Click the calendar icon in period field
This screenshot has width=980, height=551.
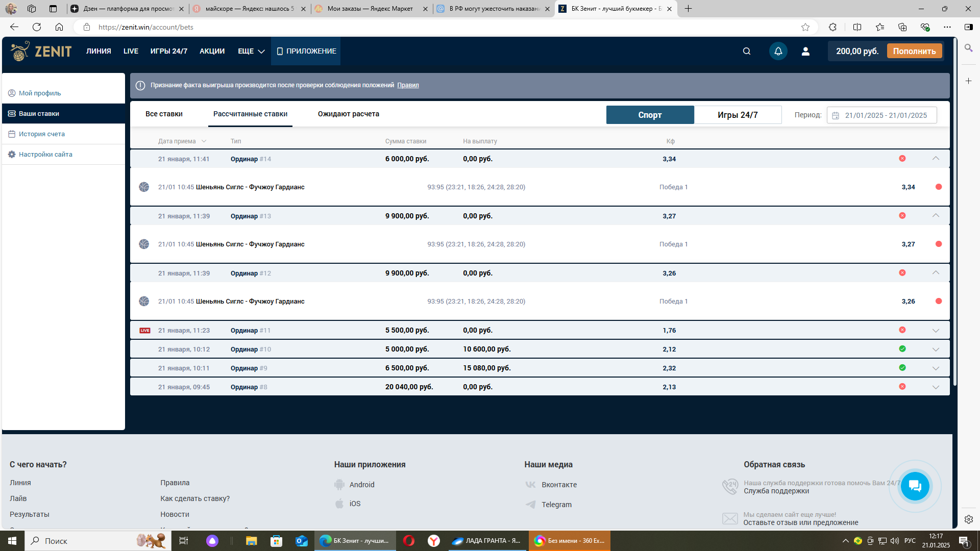pyautogui.click(x=836, y=115)
